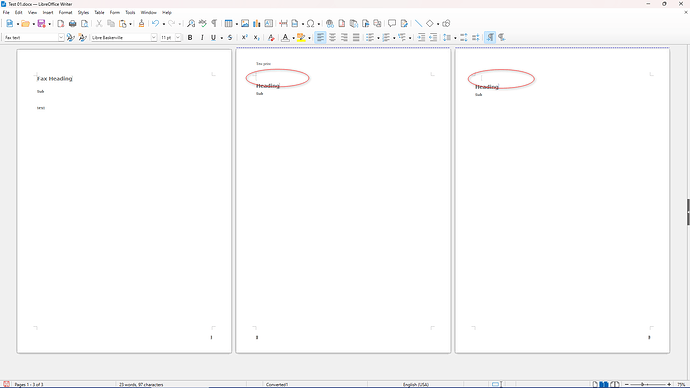Click the word count status entry
The width and height of the screenshot is (690, 388).
click(141, 384)
